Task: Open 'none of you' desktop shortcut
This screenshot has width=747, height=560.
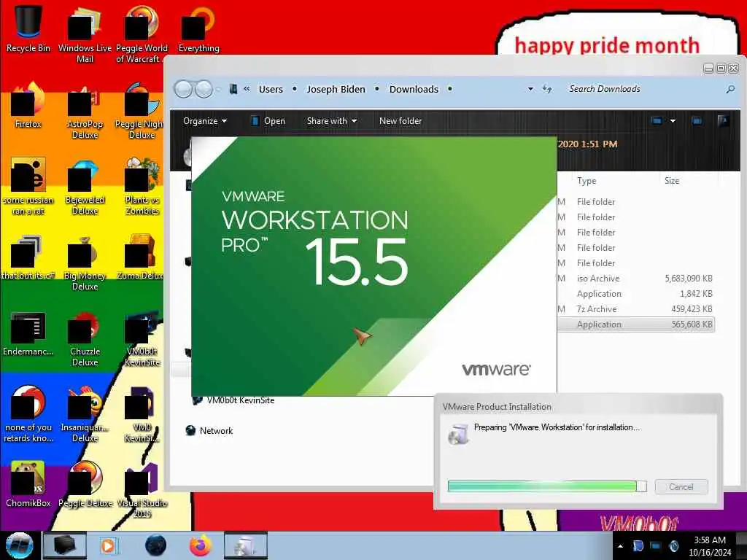Action: point(28,414)
